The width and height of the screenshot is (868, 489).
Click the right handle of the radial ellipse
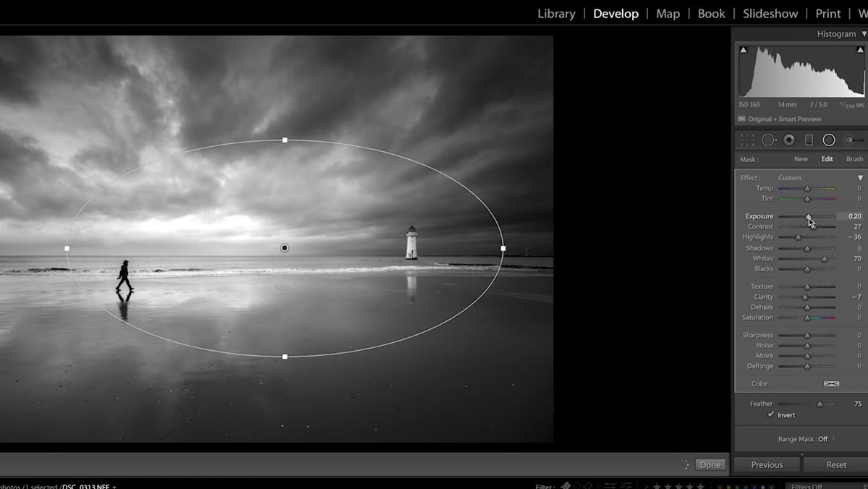tap(503, 248)
